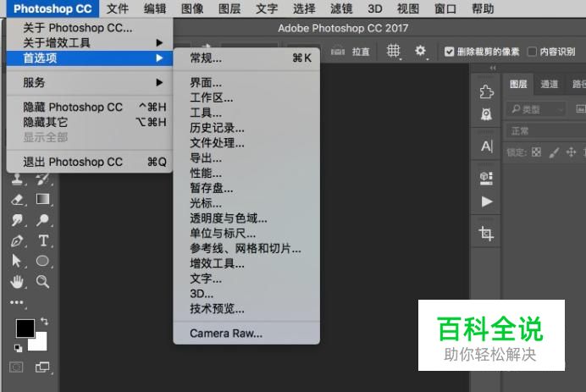
Task: Open crop additional options gear
Action: (x=420, y=51)
